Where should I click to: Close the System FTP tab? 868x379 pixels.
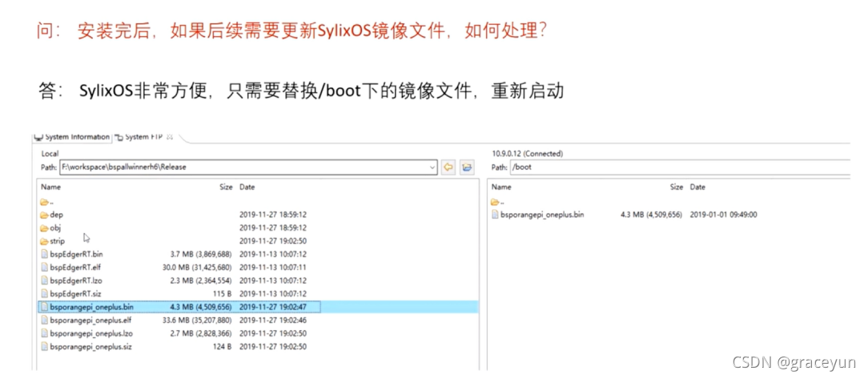[x=170, y=136]
